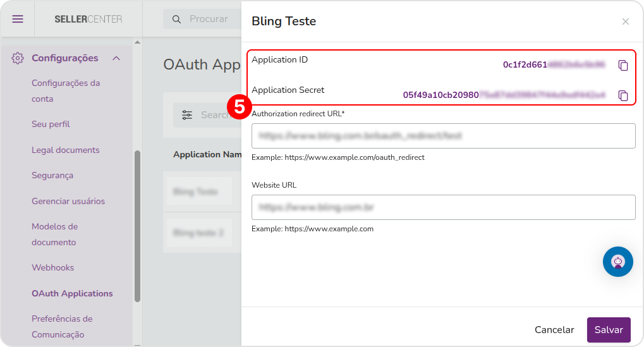Copy the Application Secret value
Viewport: 644px width, 347px height.
point(623,95)
